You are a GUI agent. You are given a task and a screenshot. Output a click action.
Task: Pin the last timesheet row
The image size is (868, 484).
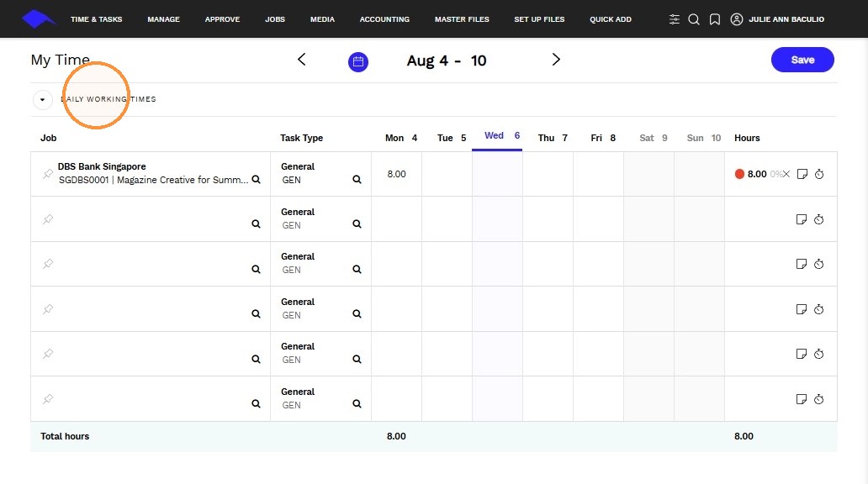[48, 398]
